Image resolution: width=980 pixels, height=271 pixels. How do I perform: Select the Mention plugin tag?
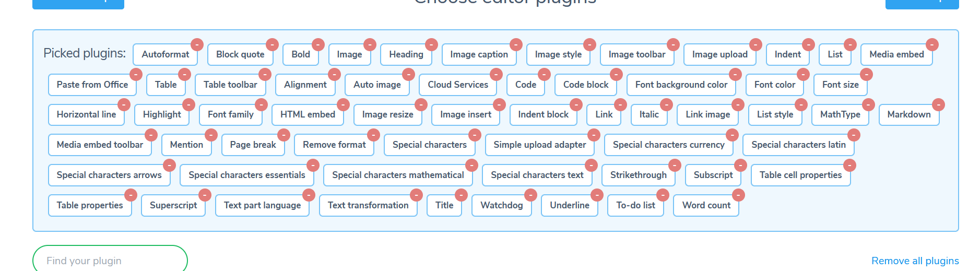pos(186,145)
